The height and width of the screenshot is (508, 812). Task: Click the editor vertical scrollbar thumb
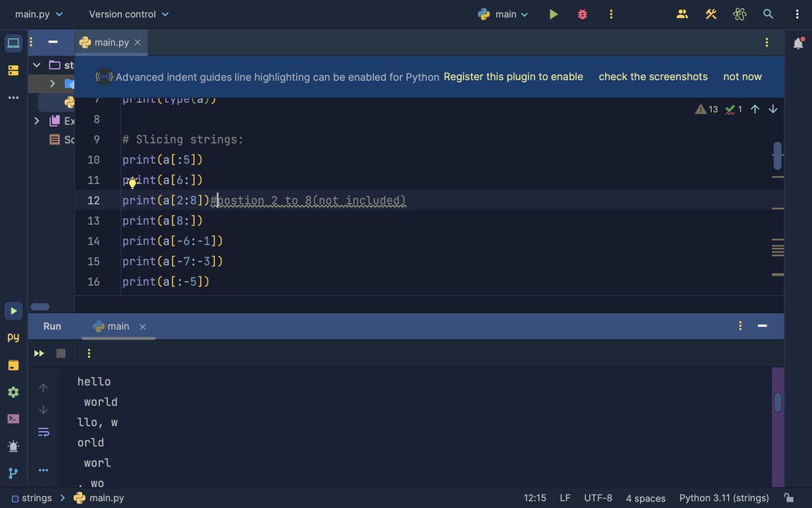(777, 156)
